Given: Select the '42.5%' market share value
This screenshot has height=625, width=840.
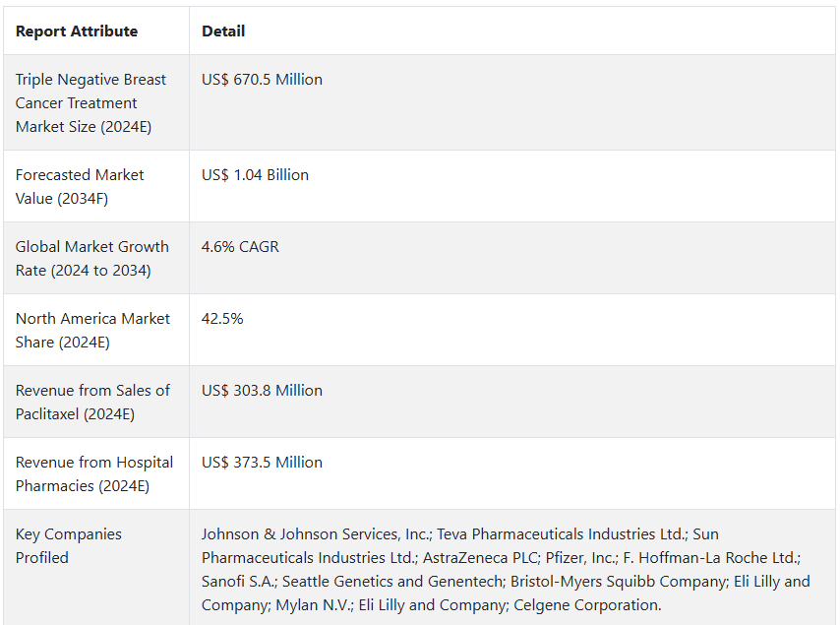Looking at the screenshot, I should click(222, 319).
